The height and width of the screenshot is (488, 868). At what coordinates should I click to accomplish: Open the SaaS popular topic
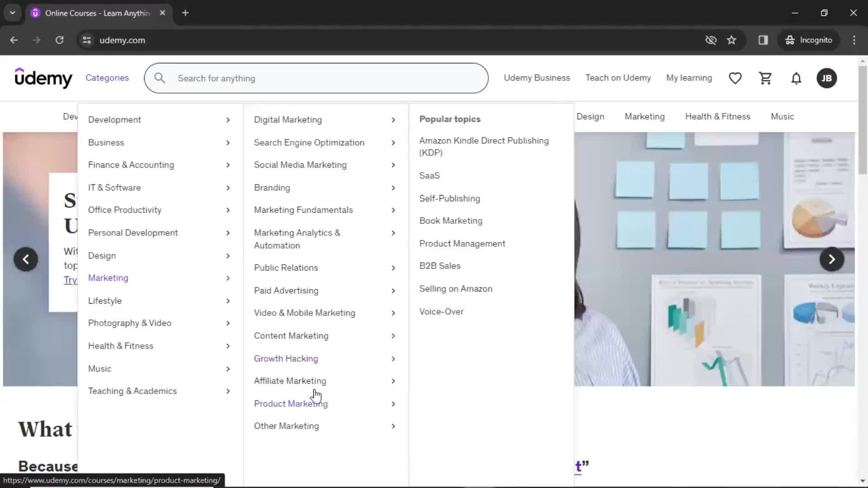[x=429, y=175]
